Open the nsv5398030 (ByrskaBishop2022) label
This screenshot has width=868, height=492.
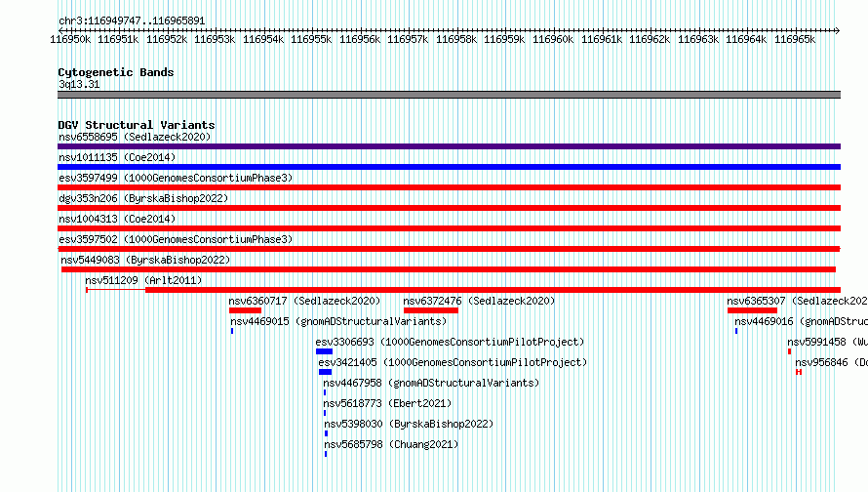[x=409, y=424]
